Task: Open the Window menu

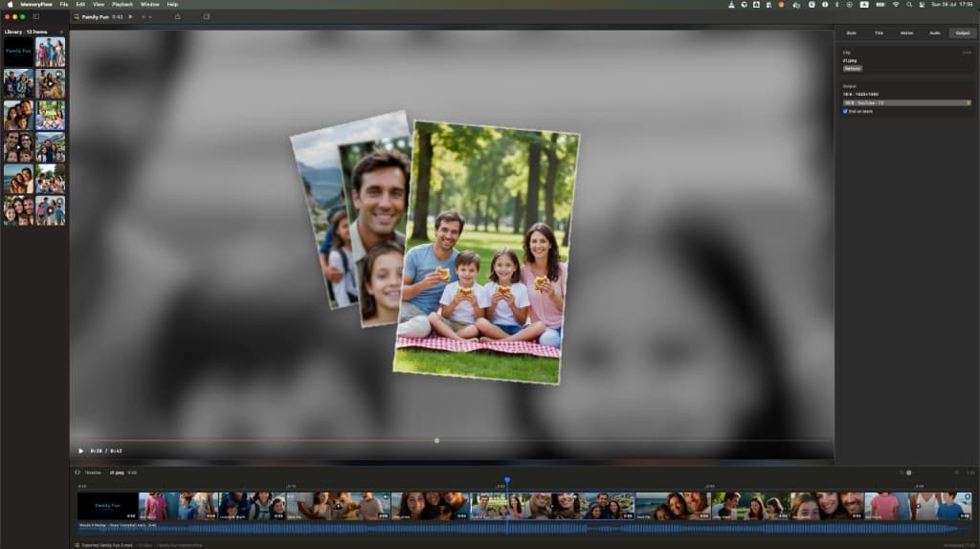Action: point(150,5)
